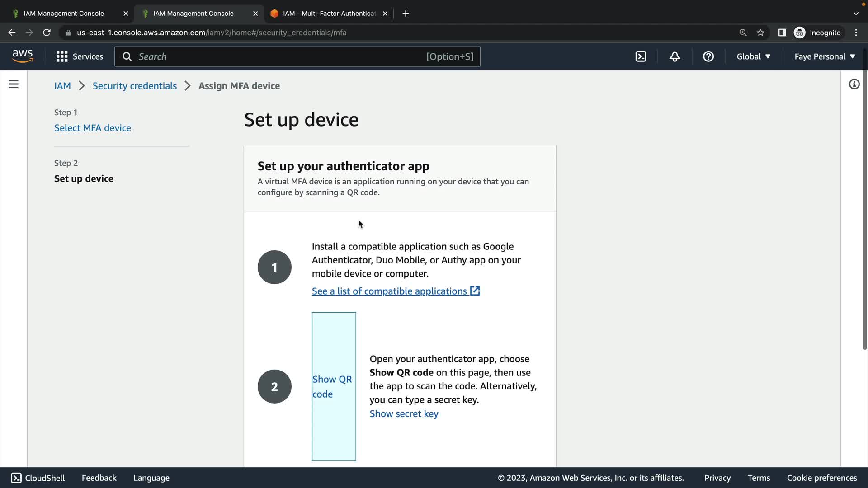
Task: Click the AWS Search input field
Action: [x=280, y=56]
